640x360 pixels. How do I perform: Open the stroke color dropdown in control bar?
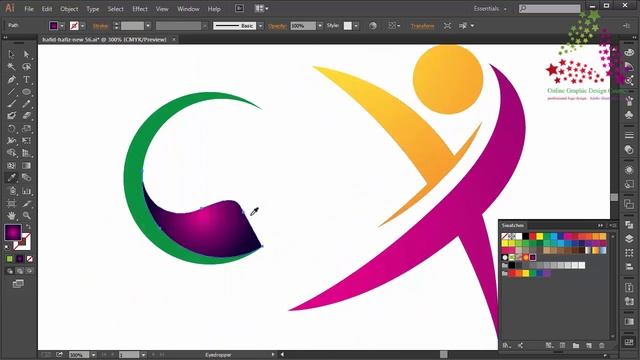point(83,26)
